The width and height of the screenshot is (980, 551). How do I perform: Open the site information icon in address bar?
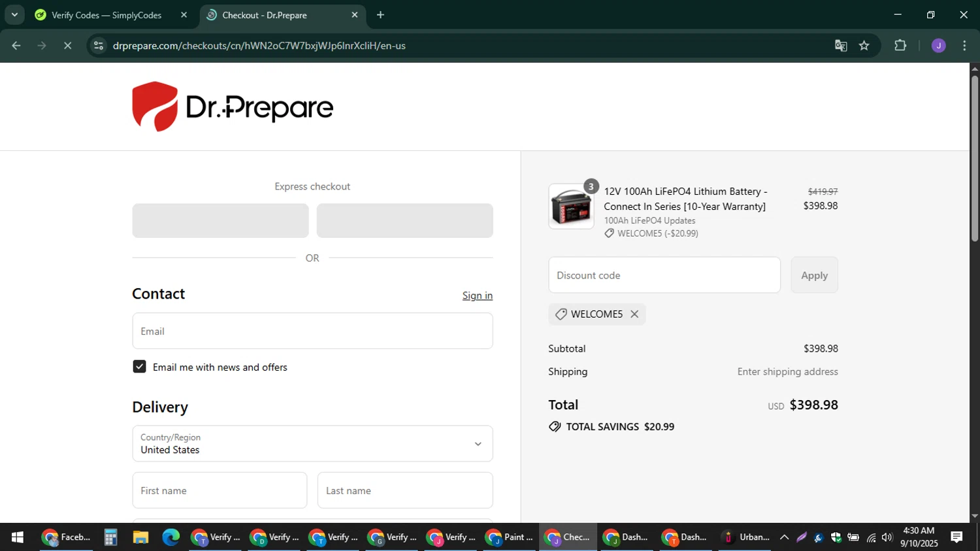(99, 46)
